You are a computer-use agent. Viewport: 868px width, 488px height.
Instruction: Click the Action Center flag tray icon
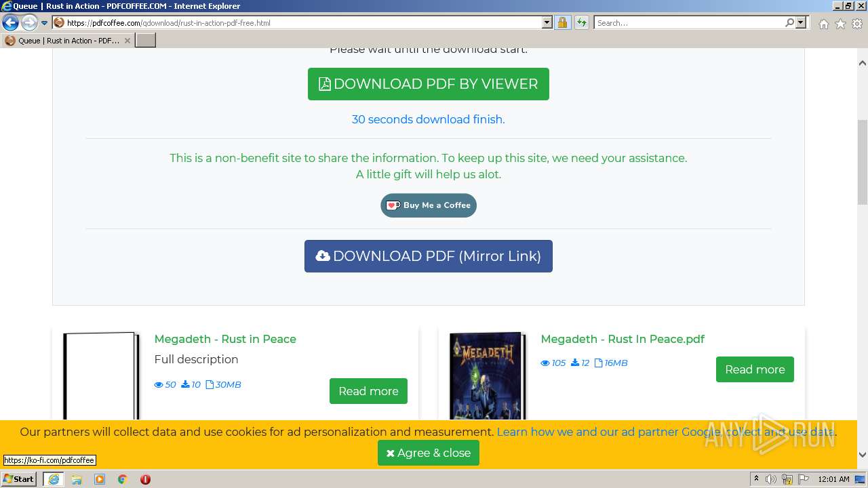click(803, 479)
